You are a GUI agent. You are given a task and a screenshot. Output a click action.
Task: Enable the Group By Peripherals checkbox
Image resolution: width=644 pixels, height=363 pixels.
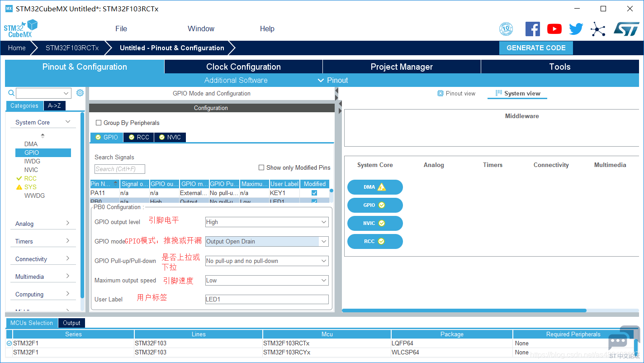pos(99,123)
